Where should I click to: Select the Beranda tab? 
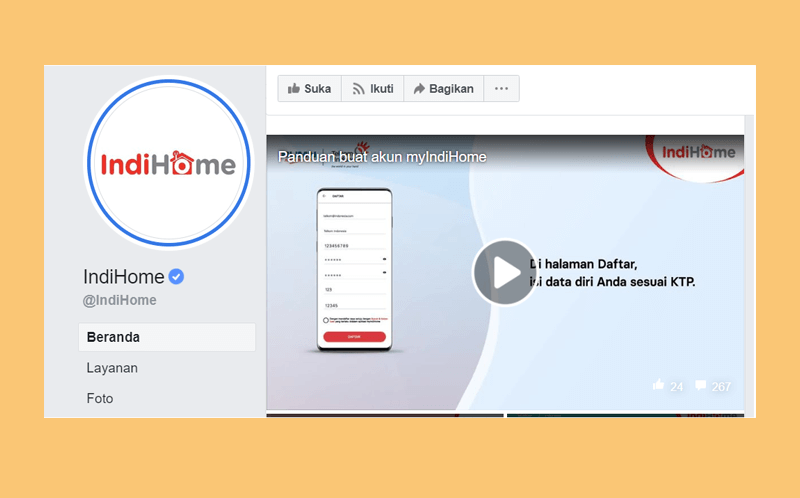[x=167, y=337]
